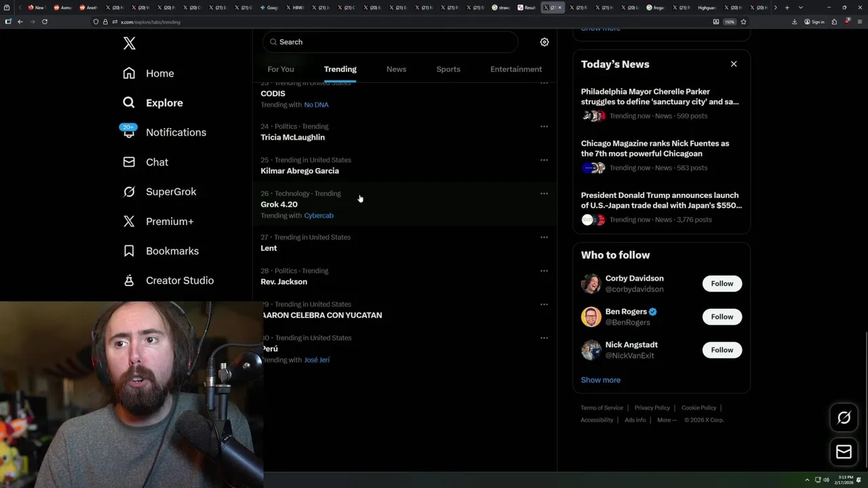Open more options for Tricia McLaughlin trend
868x488 pixels.
pyautogui.click(x=544, y=126)
